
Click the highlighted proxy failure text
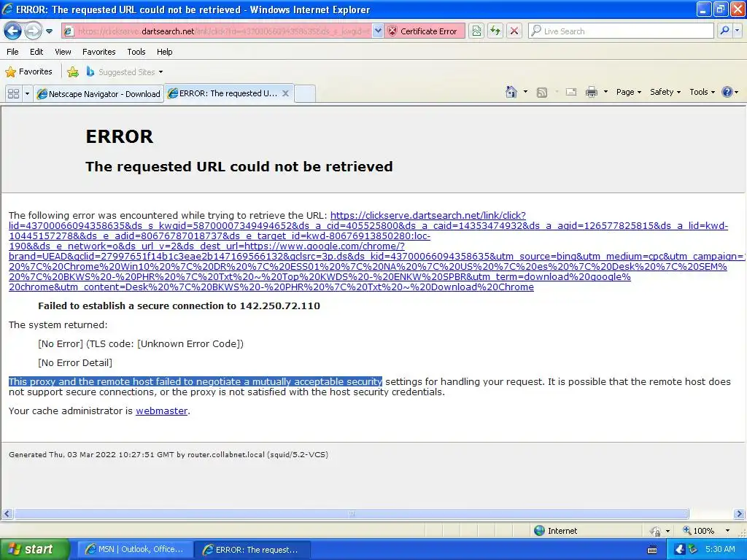pos(196,381)
